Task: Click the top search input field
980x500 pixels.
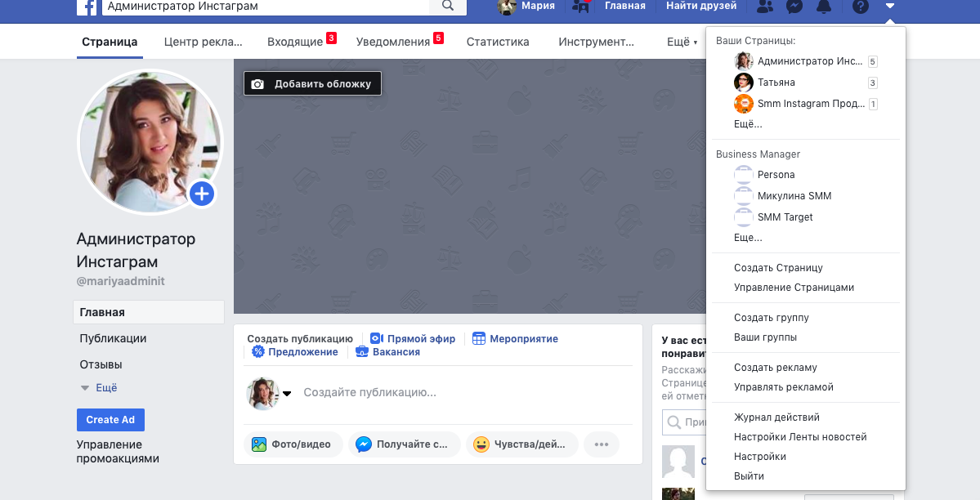Action: click(266, 7)
